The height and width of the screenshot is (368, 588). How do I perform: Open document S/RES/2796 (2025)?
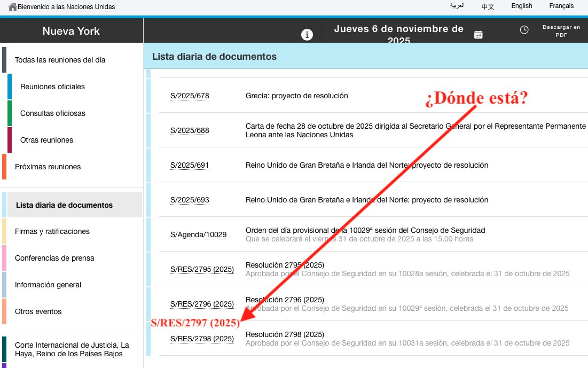point(202,304)
